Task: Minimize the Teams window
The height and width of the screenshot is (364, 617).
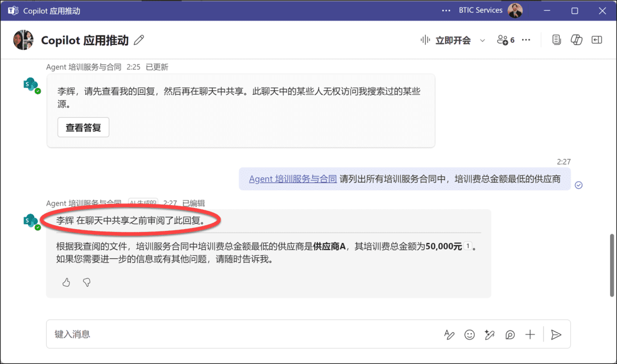Action: point(547,11)
